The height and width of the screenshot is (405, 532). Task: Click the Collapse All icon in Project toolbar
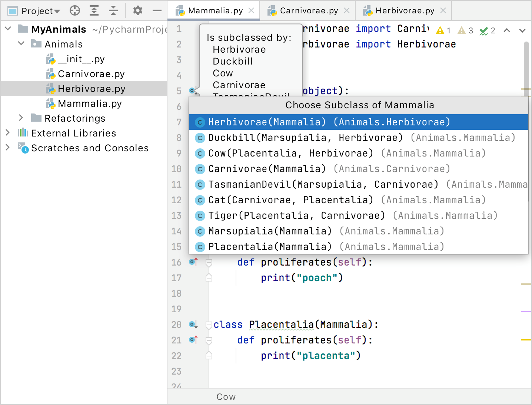pyautogui.click(x=113, y=11)
